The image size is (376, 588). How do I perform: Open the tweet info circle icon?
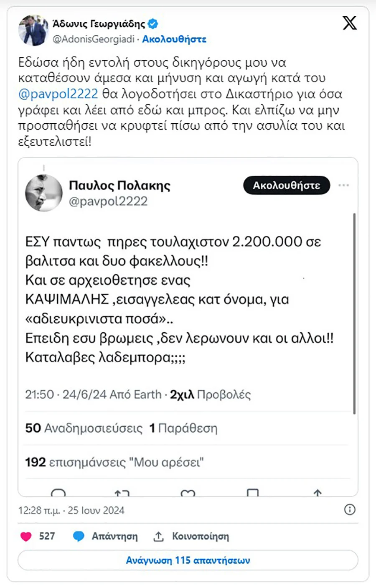click(350, 509)
